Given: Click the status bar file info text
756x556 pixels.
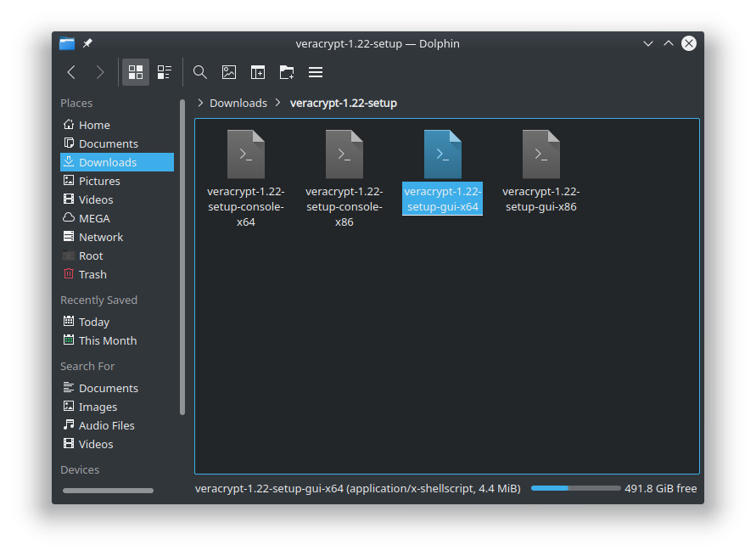Looking at the screenshot, I should pos(358,488).
